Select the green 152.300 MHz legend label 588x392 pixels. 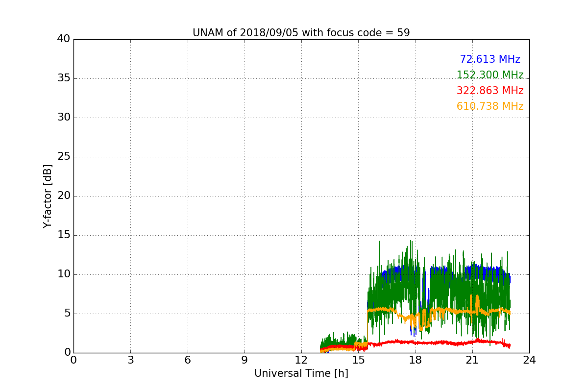[x=490, y=75]
